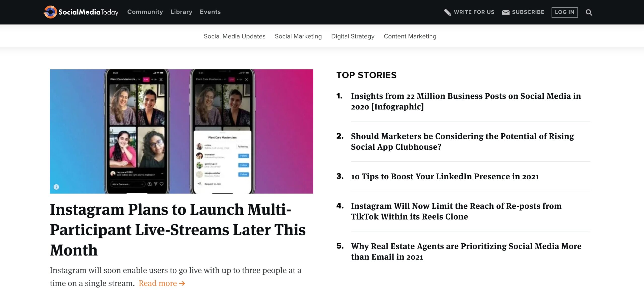Click the Read more link
The image size is (644, 292).
click(x=158, y=283)
